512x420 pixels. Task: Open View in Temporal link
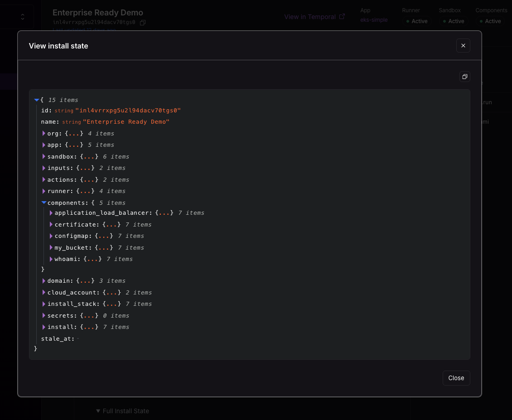[310, 17]
